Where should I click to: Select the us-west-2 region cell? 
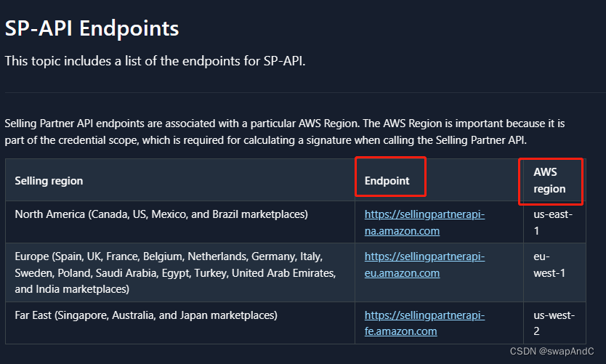(x=554, y=323)
